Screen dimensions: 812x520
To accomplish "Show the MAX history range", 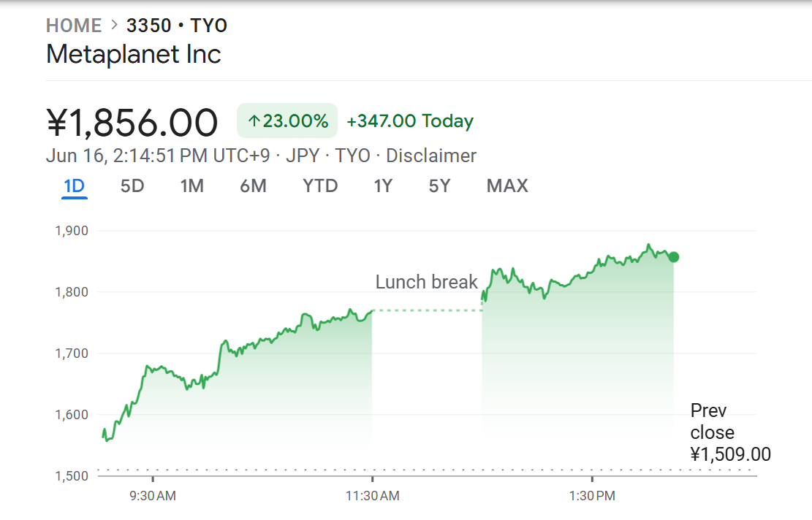I will click(x=507, y=186).
